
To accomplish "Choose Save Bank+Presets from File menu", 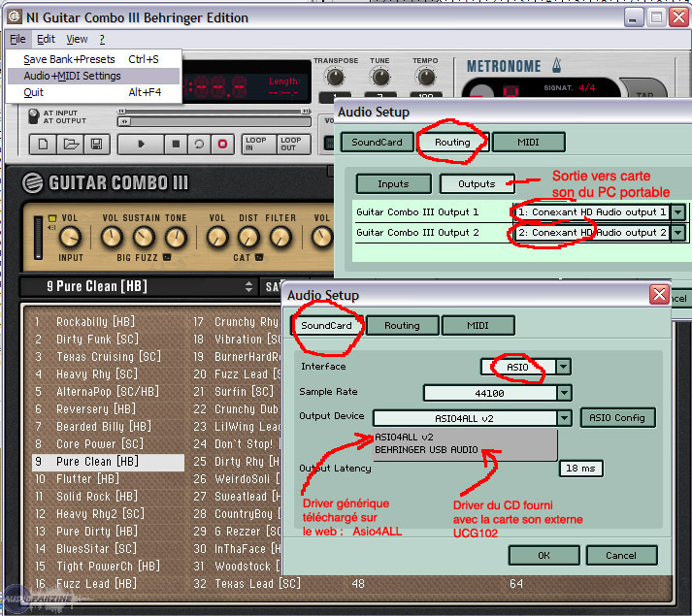I will (x=93, y=59).
